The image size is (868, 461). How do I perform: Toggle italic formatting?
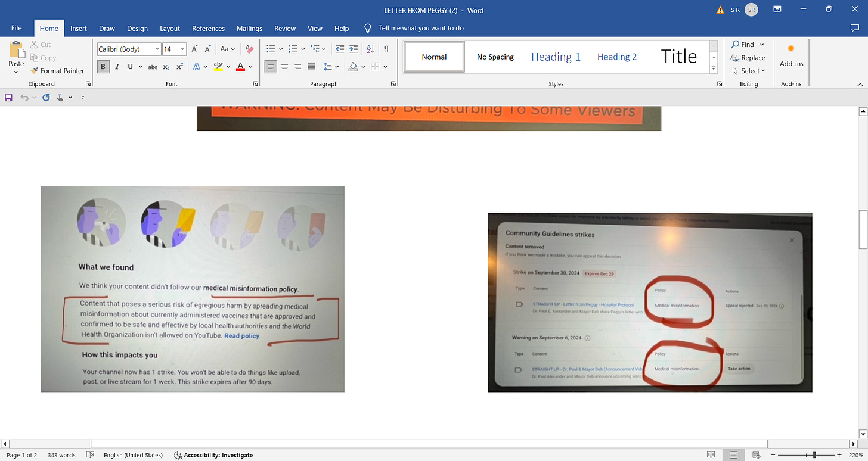pyautogui.click(x=117, y=67)
